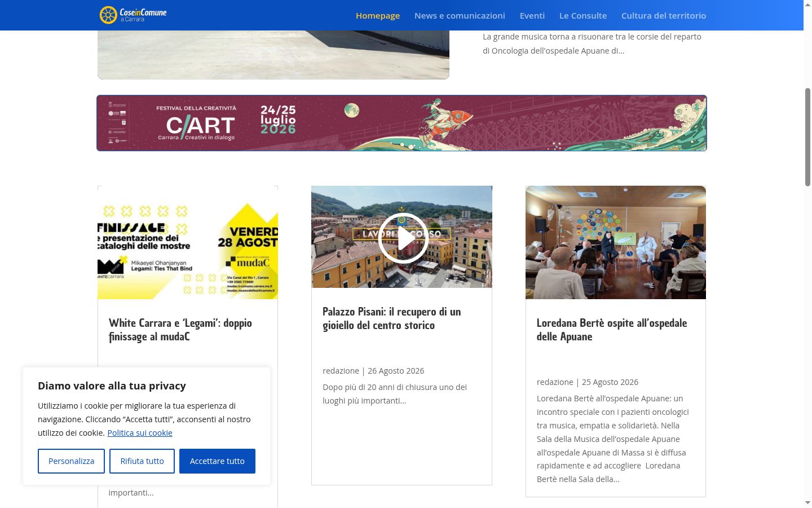812x508 pixels.
Task: Click the Personalizza cookie button
Action: click(x=71, y=461)
